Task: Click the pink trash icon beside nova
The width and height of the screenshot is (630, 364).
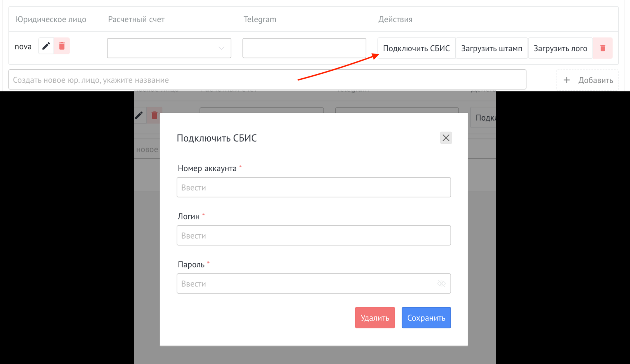Action: pos(62,46)
